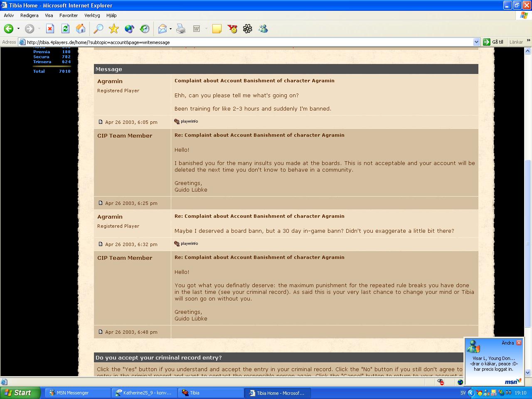Click the green Back arrow button
Viewport: 532px width, 399px height.
pyautogui.click(x=9, y=29)
